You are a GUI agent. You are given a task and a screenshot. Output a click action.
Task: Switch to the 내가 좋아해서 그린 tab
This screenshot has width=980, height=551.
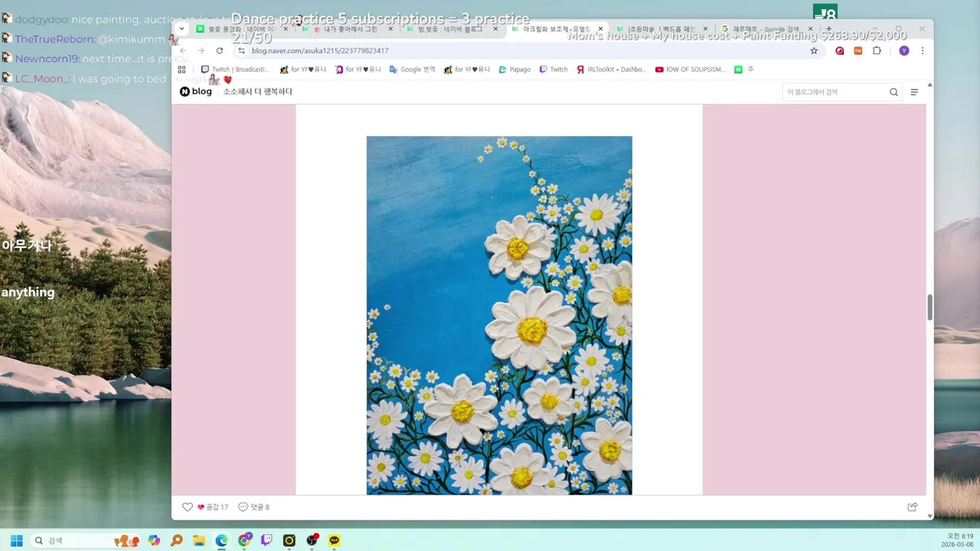tap(347, 29)
